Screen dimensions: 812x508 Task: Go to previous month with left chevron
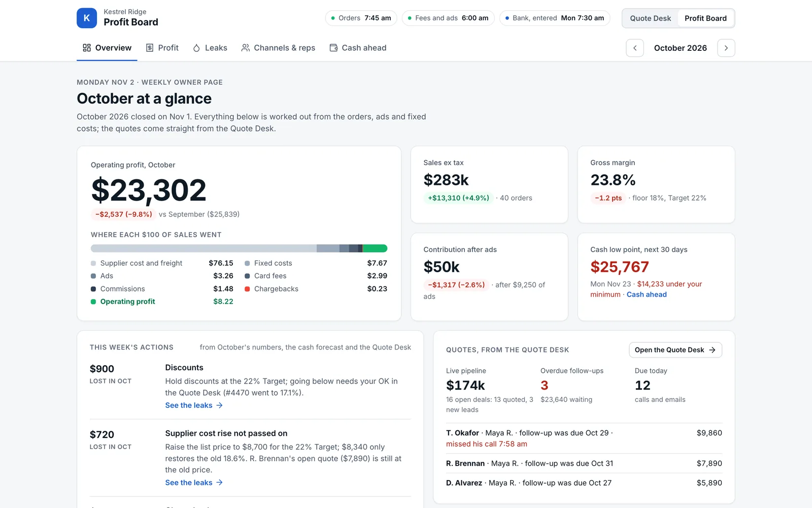pyautogui.click(x=635, y=48)
